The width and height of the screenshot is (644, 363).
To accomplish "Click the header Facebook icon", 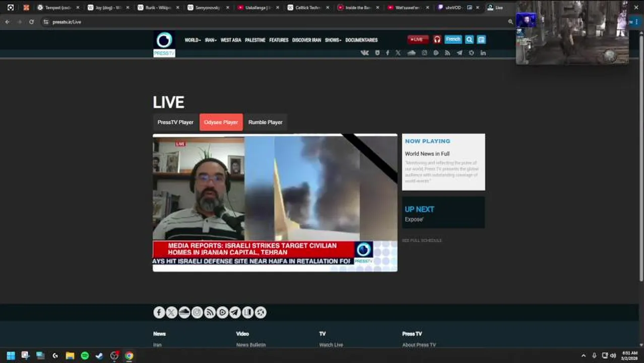I will coord(388,52).
